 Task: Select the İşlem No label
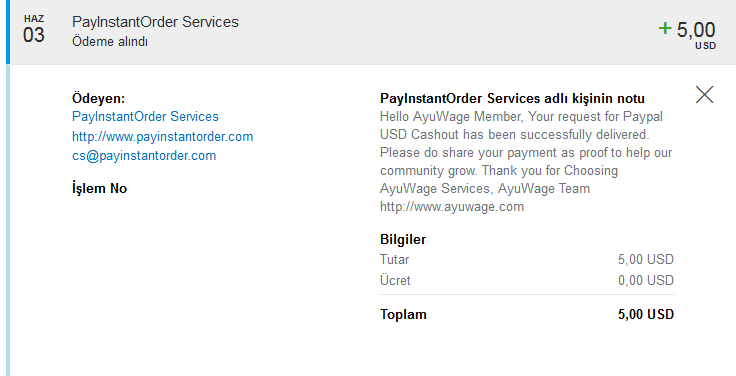point(100,189)
